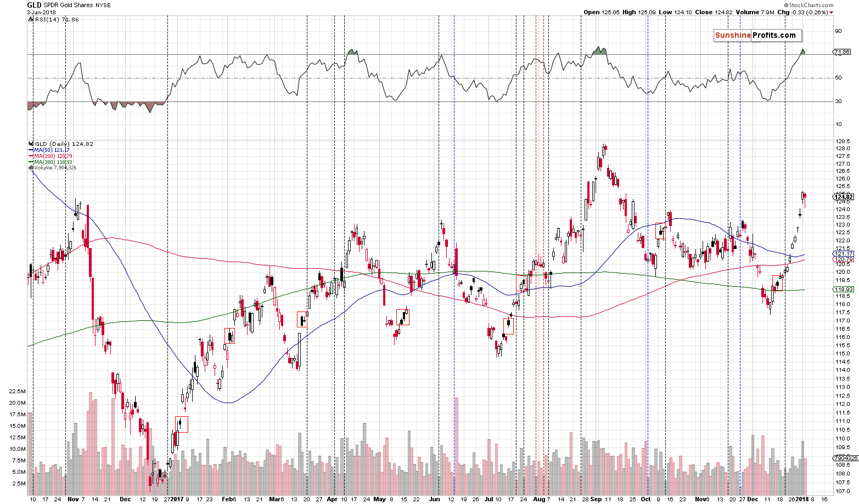Image resolution: width=859 pixels, height=504 pixels.
Task: Click the blue MA(50) legend line marker
Action: (x=30, y=150)
